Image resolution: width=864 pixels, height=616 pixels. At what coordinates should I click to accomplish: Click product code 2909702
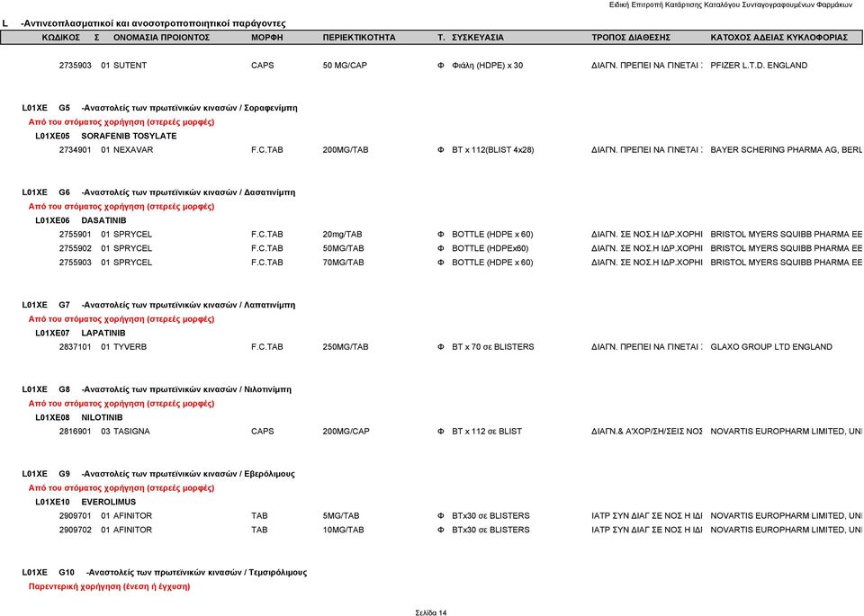[76, 531]
